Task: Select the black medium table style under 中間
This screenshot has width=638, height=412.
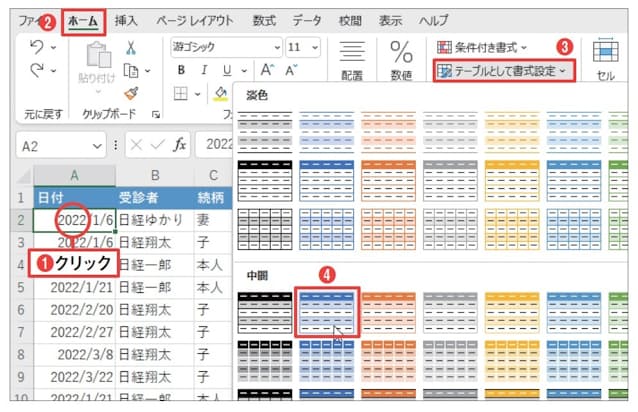Action: (x=265, y=312)
